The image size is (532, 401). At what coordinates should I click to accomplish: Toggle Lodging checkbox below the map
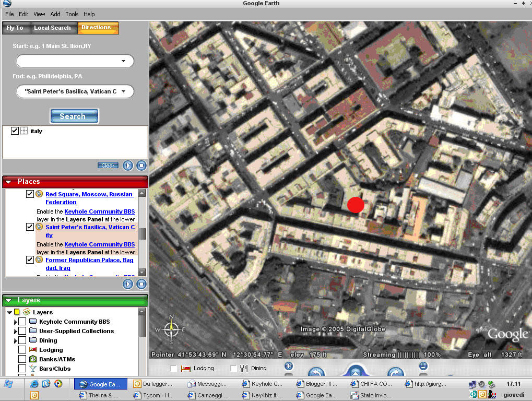point(174,369)
